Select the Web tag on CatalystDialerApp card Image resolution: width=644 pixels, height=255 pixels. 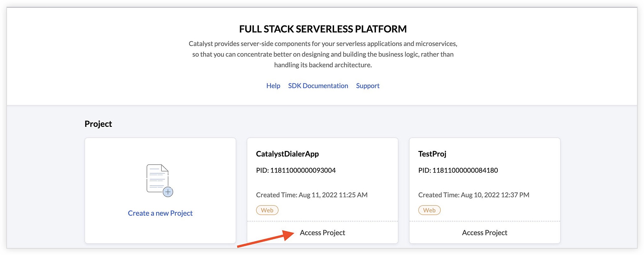267,210
